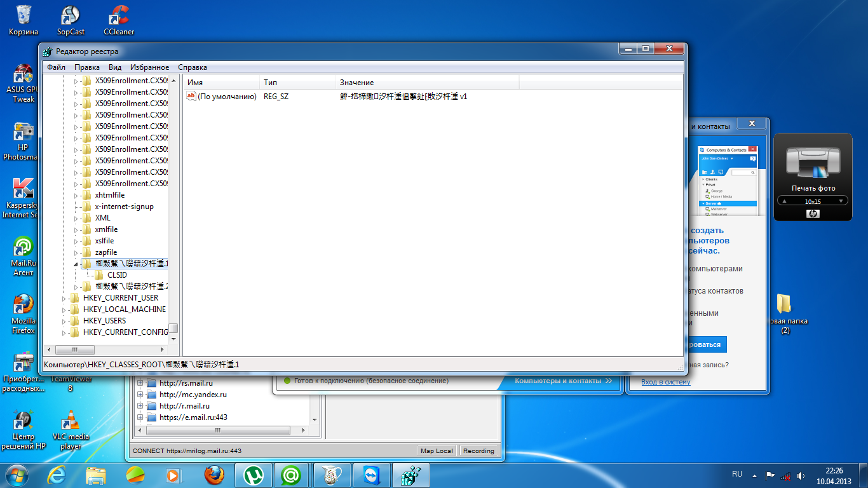Open the Windows Start menu
The height and width of the screenshot is (488, 868).
point(17,474)
